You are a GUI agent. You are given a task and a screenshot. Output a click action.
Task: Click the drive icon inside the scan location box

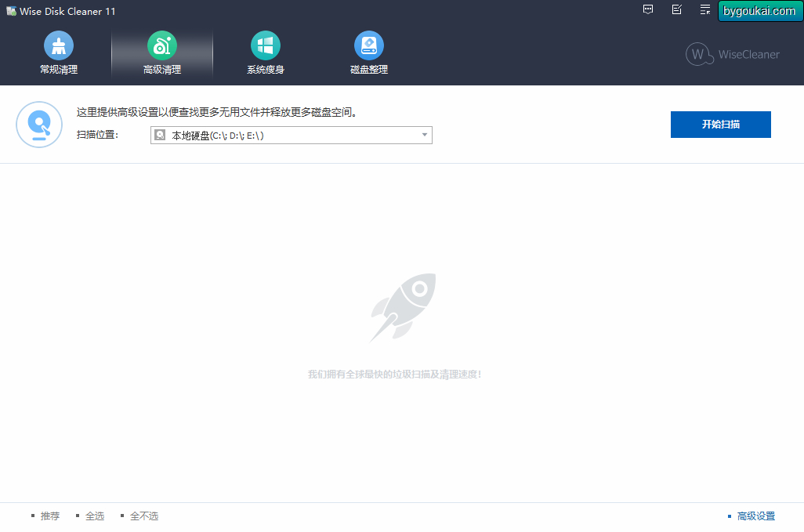[160, 135]
